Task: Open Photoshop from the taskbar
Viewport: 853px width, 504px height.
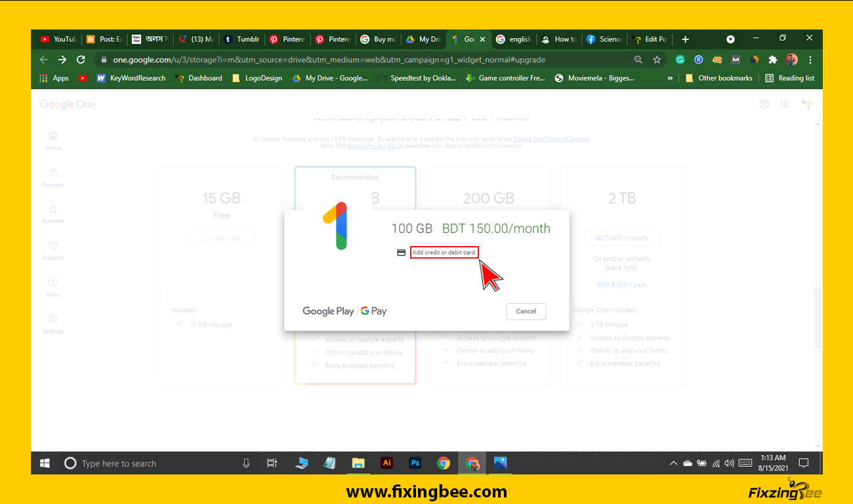Action: (415, 463)
